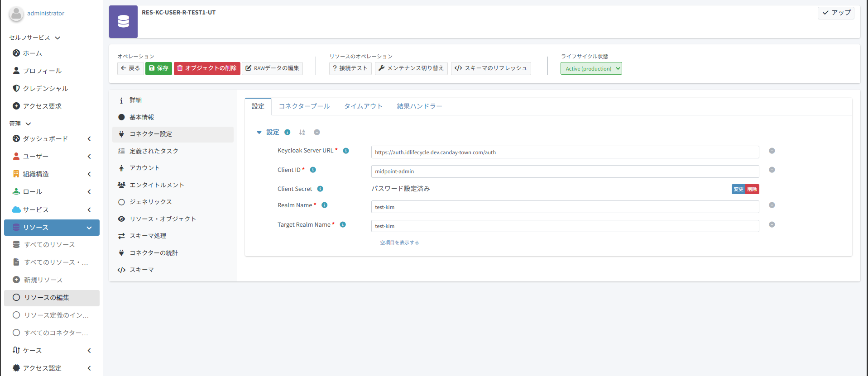This screenshot has height=376, width=868.
Task: Remove the Realm Name value
Action: point(772,205)
